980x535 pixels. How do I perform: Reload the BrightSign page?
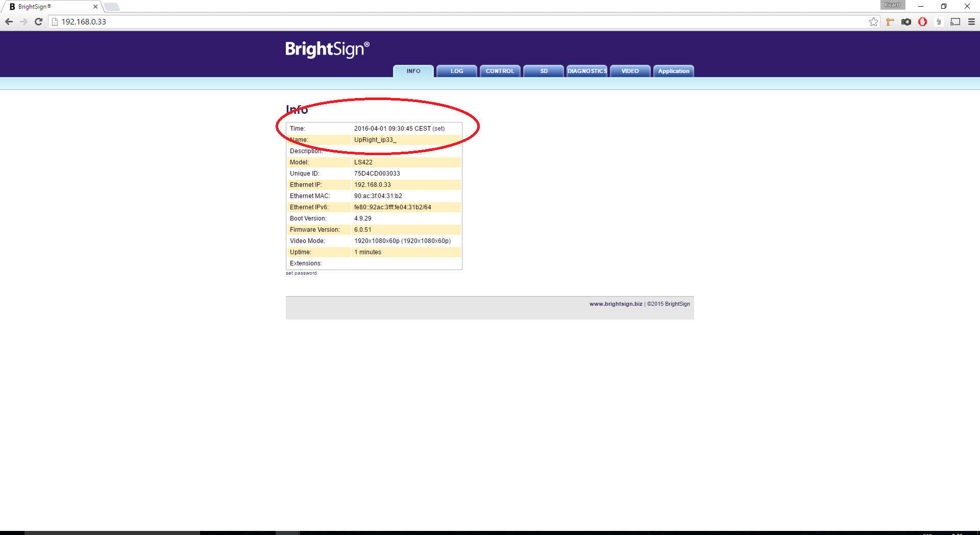tap(38, 21)
